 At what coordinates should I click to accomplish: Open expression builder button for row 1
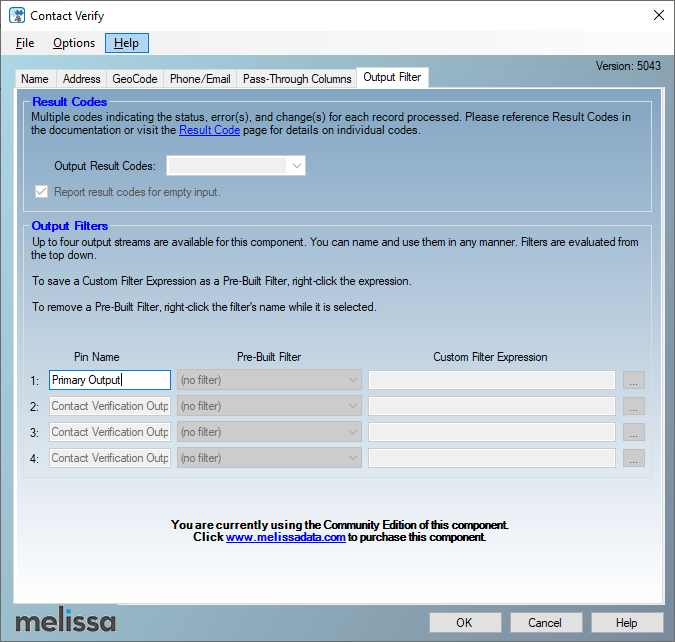pos(634,380)
